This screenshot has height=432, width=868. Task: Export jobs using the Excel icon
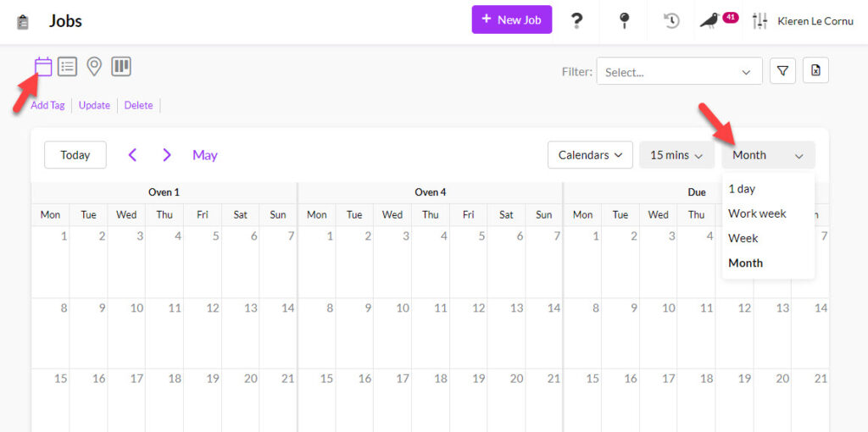[x=815, y=71]
